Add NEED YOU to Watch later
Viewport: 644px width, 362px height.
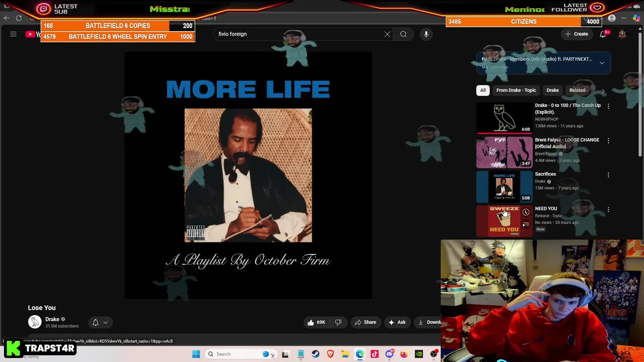tap(526, 212)
